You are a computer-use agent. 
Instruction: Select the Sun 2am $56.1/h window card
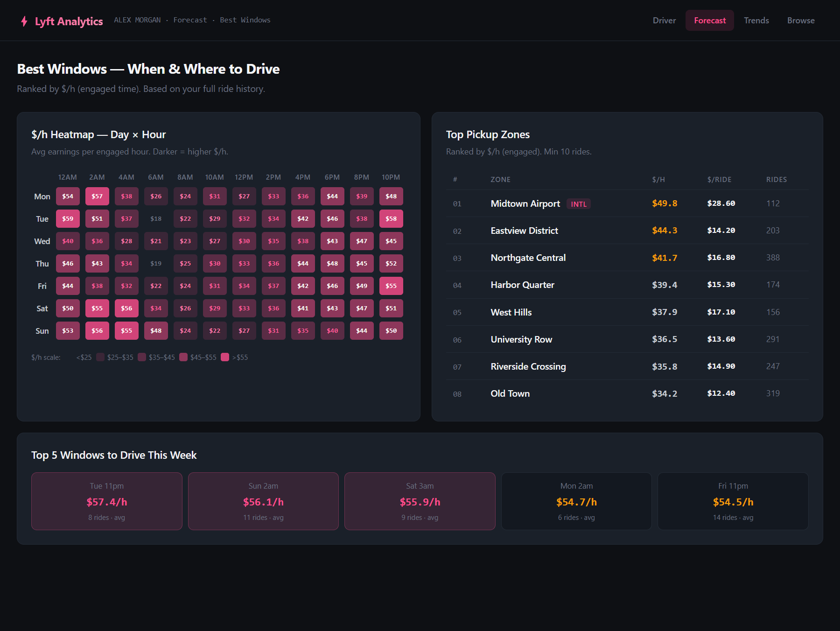coord(263,501)
